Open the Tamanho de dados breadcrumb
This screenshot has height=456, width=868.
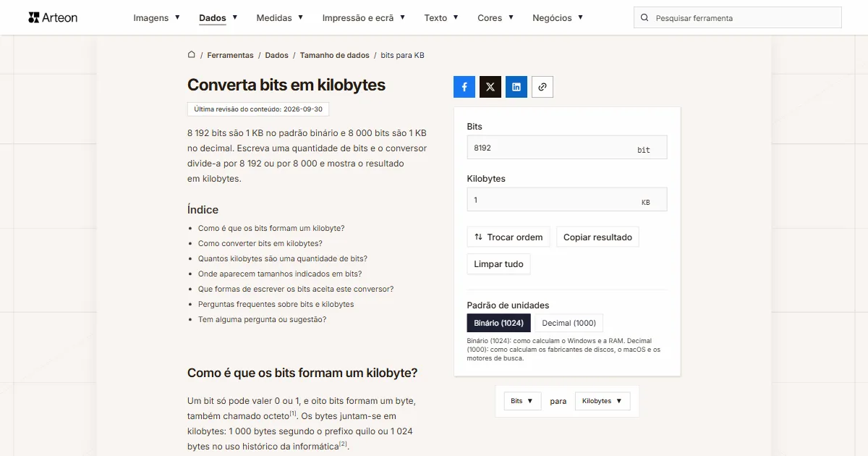click(335, 55)
